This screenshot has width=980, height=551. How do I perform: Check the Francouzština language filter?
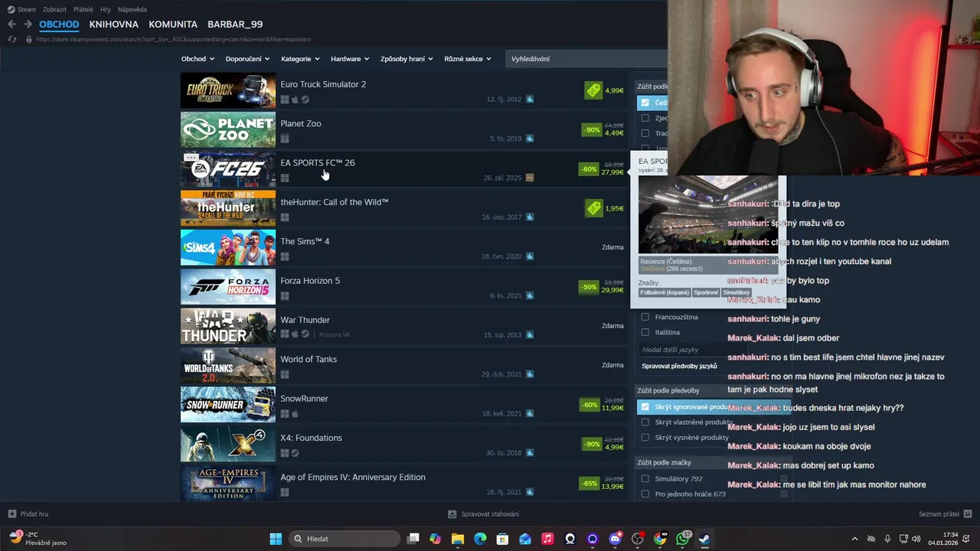coord(645,317)
